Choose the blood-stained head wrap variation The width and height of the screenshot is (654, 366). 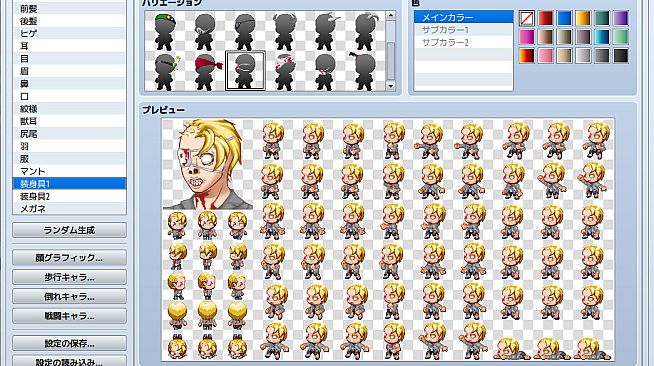tap(285, 71)
